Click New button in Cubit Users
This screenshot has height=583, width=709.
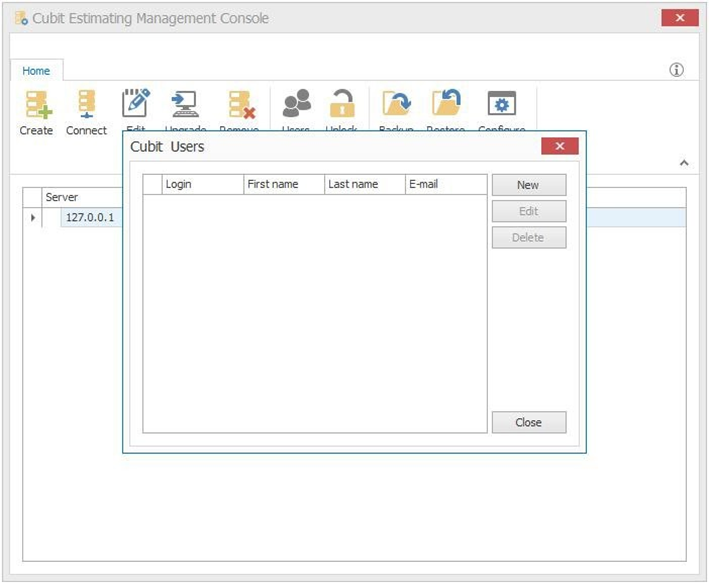(x=529, y=185)
